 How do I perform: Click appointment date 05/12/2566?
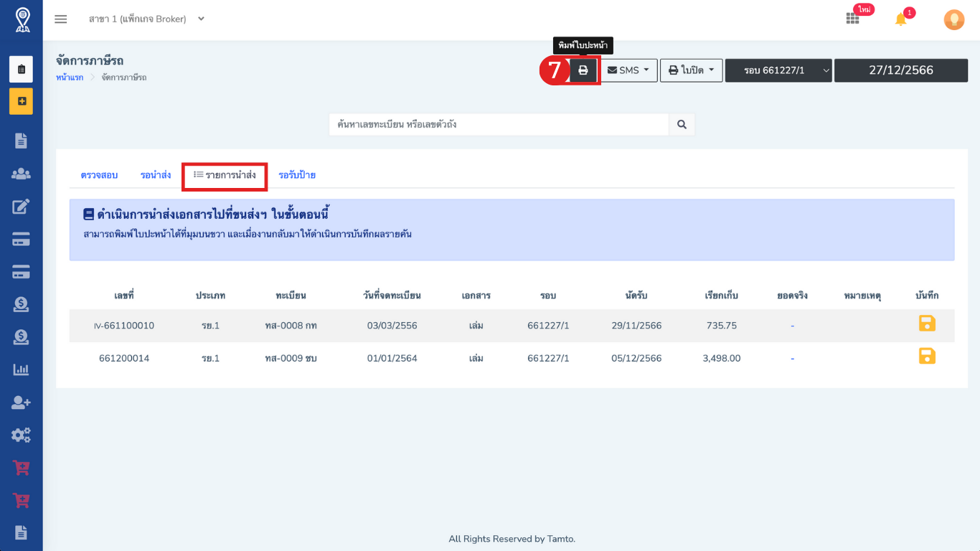coord(636,358)
